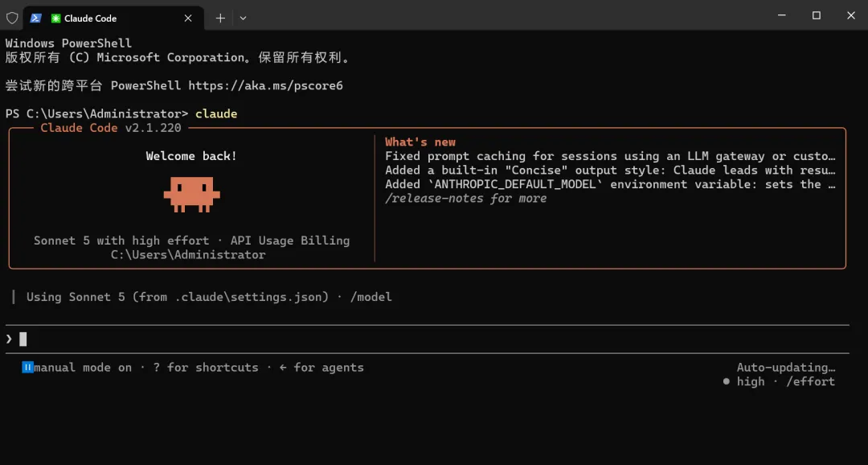Image resolution: width=868 pixels, height=465 pixels.
Task: Maximize the terminal window
Action: tap(817, 15)
